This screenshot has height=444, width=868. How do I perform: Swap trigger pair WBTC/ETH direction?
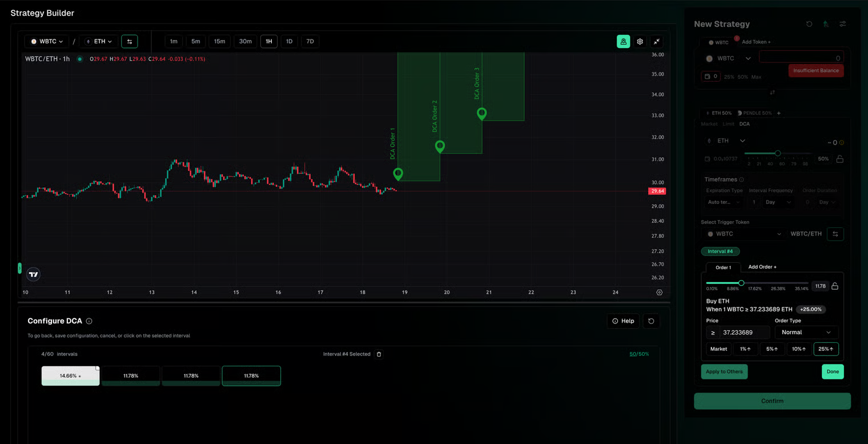[835, 234]
